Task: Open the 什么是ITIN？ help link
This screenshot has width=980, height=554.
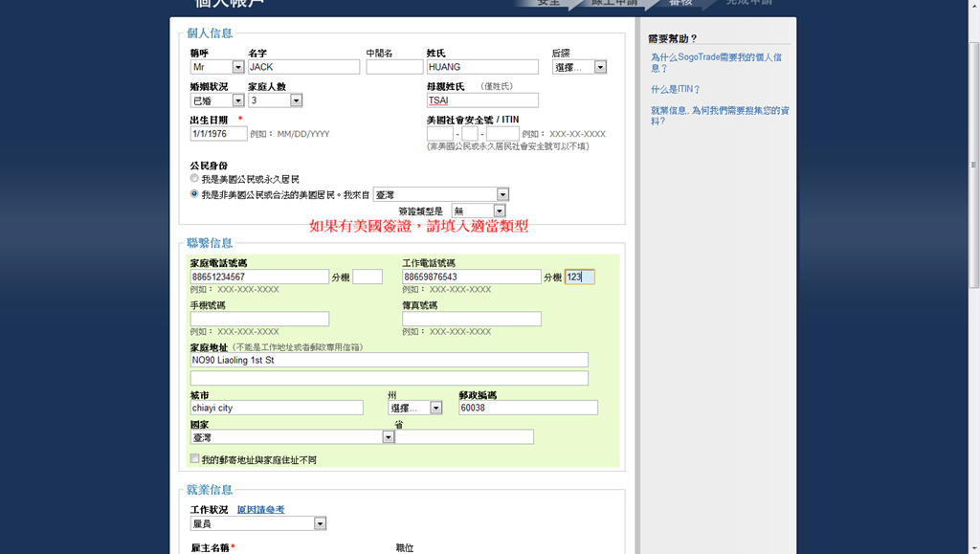Action: click(675, 89)
